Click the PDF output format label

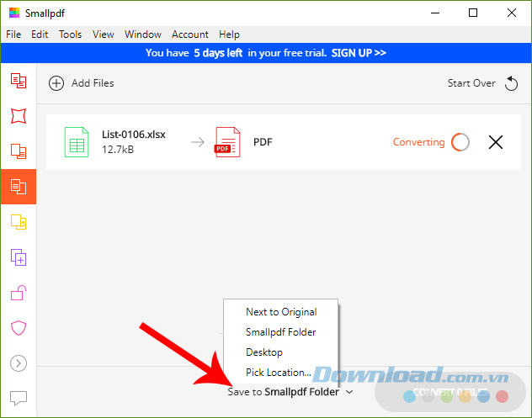263,142
